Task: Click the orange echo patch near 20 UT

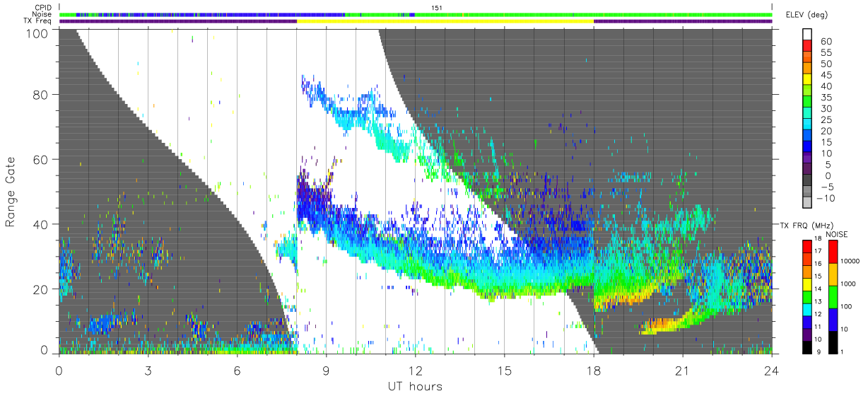Action: pyautogui.click(x=661, y=325)
